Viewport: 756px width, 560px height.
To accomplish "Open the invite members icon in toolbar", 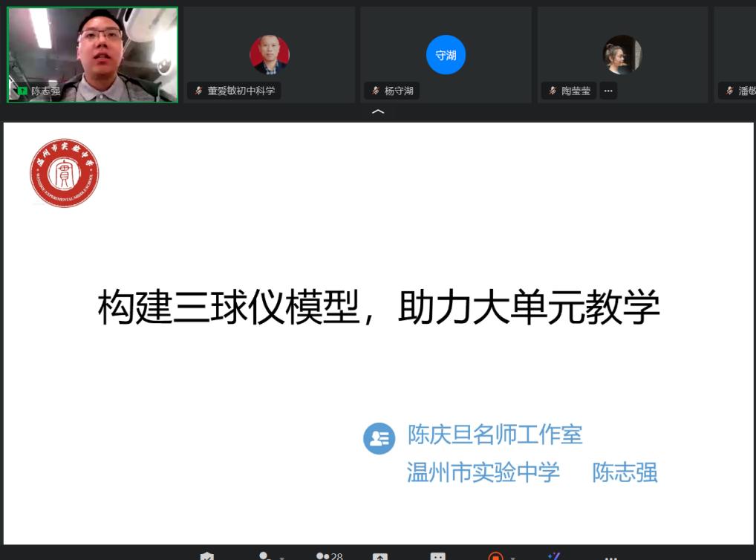I will coord(265,556).
